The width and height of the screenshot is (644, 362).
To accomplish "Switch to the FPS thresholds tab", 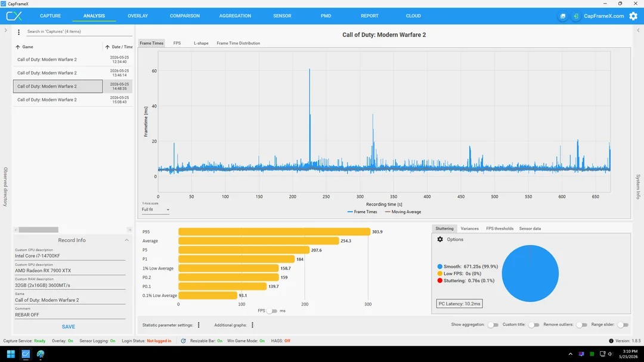I will coord(500,228).
